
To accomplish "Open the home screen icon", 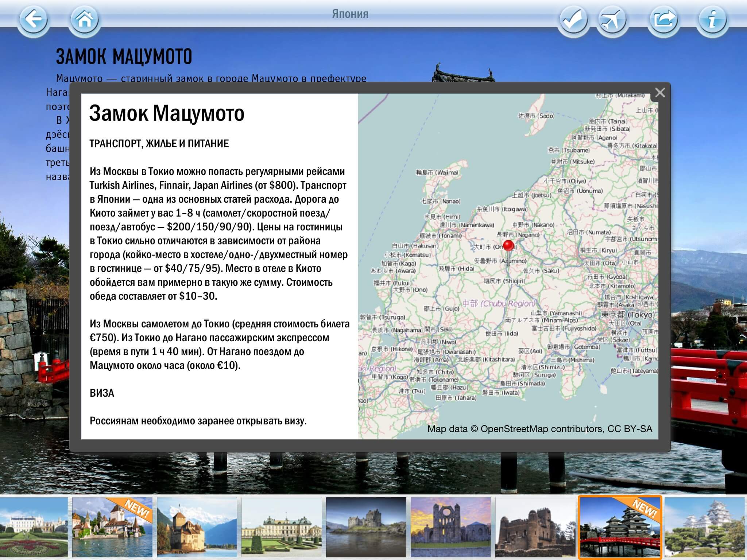I will (85, 20).
